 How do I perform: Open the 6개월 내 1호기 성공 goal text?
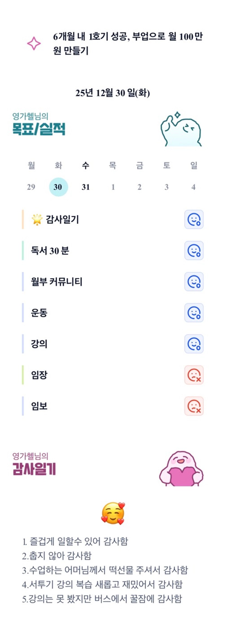pyautogui.click(x=127, y=43)
